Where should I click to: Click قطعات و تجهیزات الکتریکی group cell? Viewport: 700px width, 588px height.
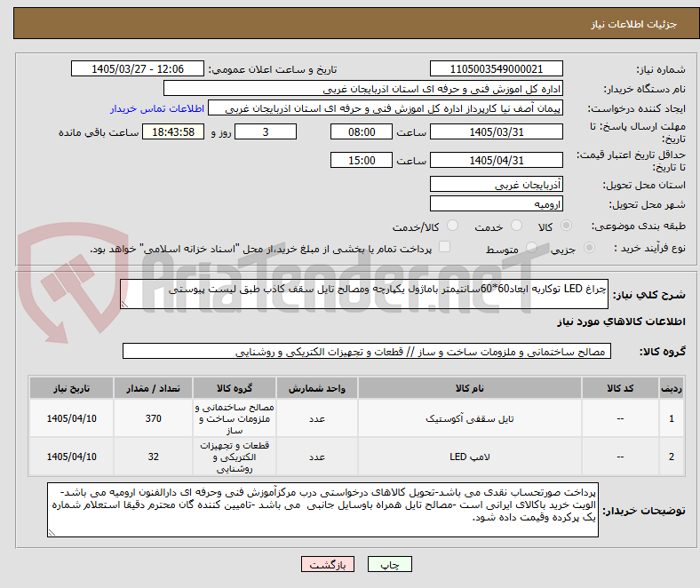pyautogui.click(x=235, y=457)
